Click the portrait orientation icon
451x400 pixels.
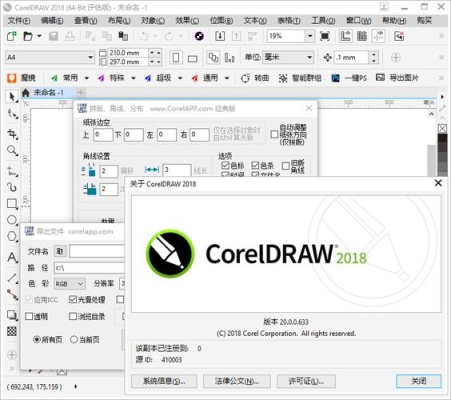176,57
